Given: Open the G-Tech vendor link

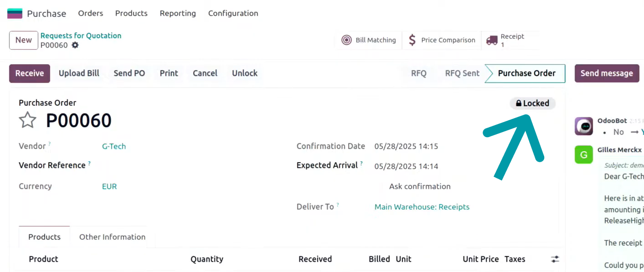Looking at the screenshot, I should coord(114,146).
